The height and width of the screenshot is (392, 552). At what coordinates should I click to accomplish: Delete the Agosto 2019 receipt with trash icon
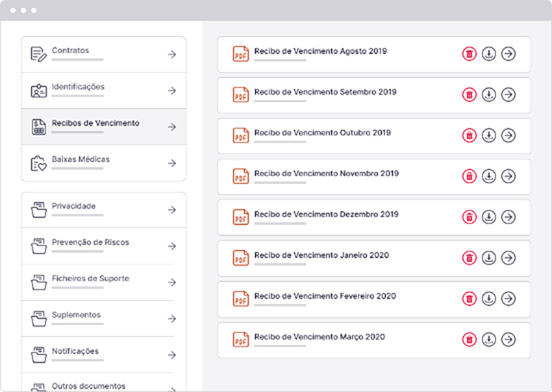[469, 54]
